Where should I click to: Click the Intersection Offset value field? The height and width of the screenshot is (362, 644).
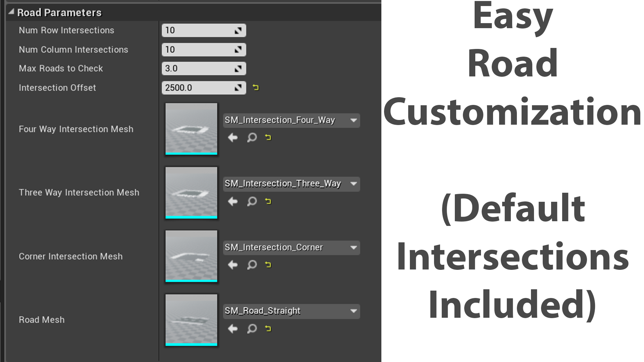coord(198,87)
